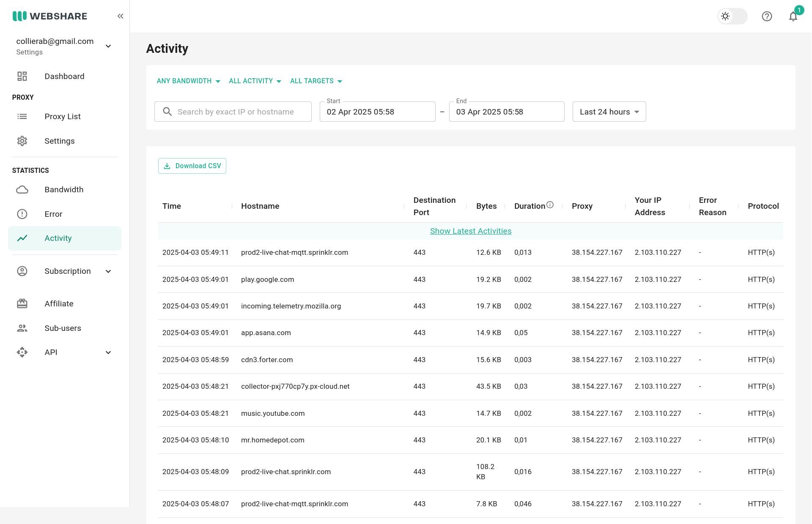Open the Last 24 hours dropdown
The image size is (812, 524).
(609, 112)
